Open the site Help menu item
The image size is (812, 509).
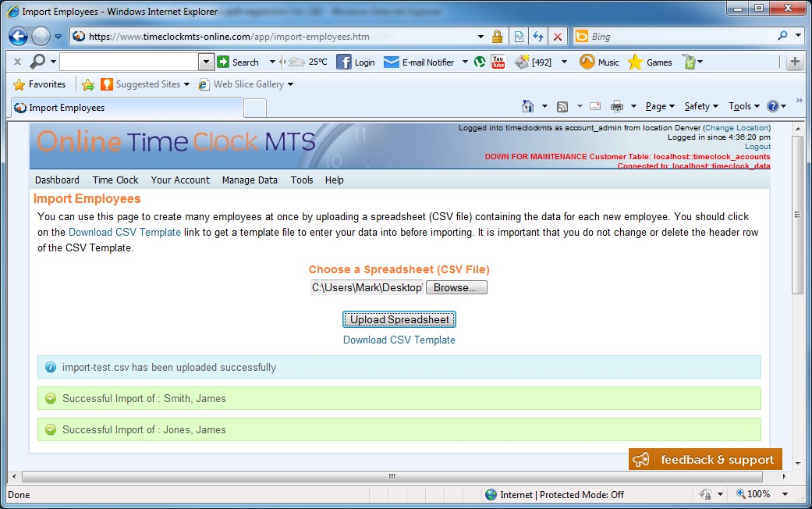335,180
